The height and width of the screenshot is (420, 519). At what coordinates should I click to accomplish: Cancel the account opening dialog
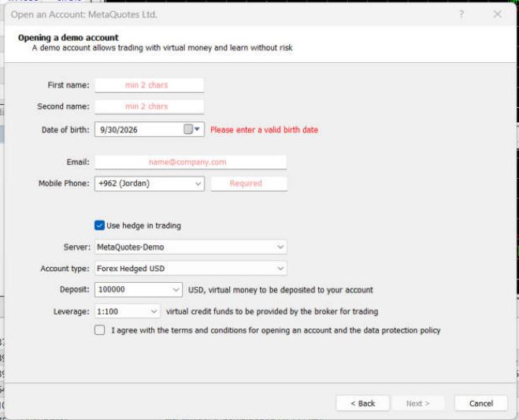[x=481, y=403]
